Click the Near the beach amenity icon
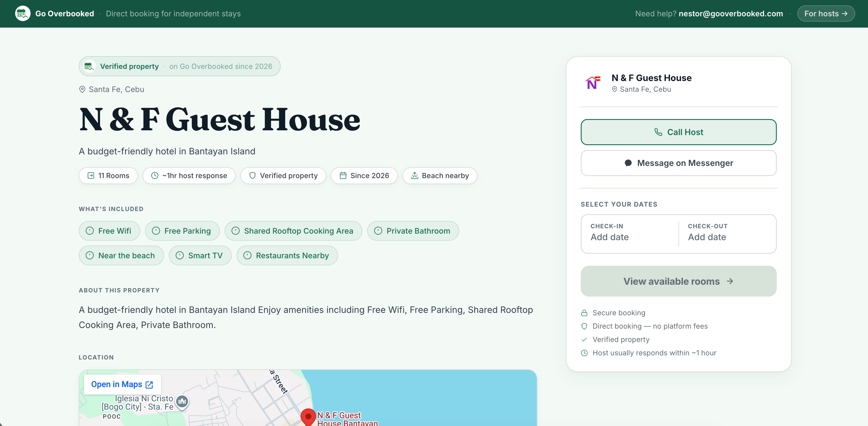The image size is (868, 426). click(x=90, y=255)
